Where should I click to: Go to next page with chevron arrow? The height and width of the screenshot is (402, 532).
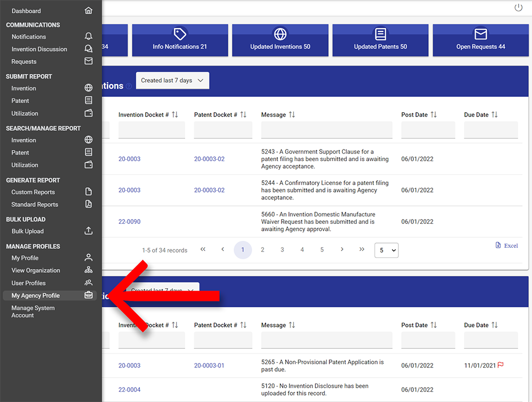[342, 249]
